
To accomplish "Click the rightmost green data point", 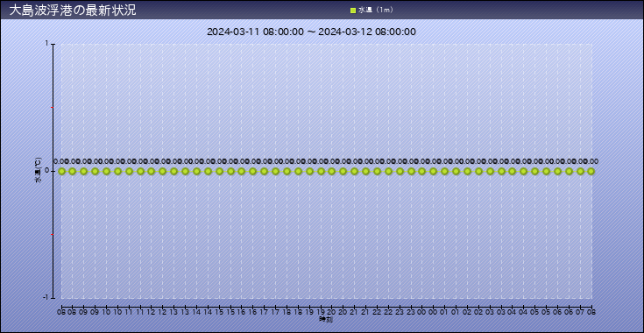I will [591, 171].
